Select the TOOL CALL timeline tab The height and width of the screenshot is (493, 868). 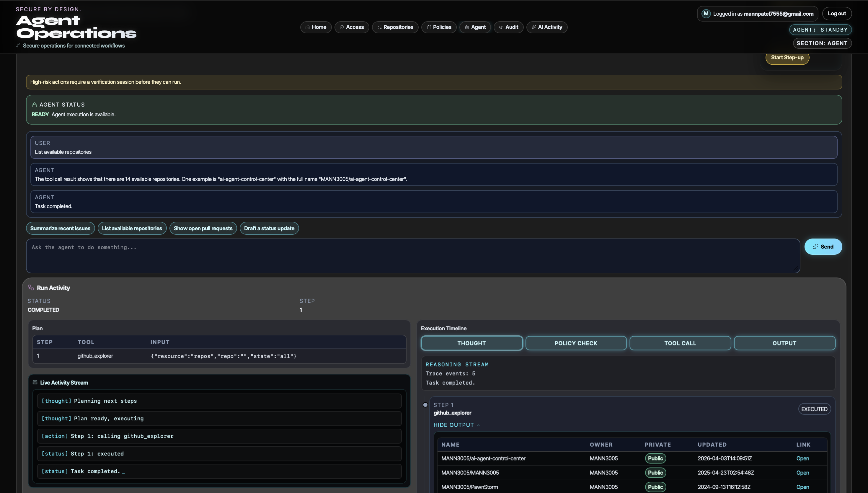tap(680, 343)
